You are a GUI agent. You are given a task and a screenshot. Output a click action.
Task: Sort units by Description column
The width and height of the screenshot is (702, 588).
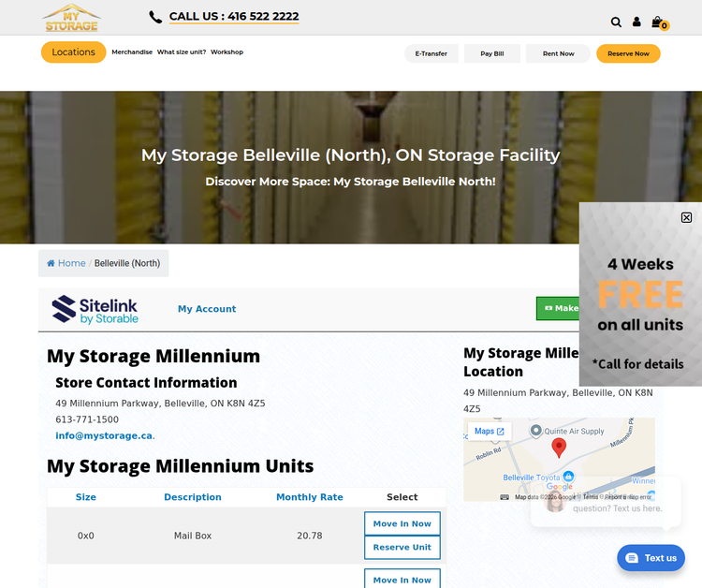193,497
